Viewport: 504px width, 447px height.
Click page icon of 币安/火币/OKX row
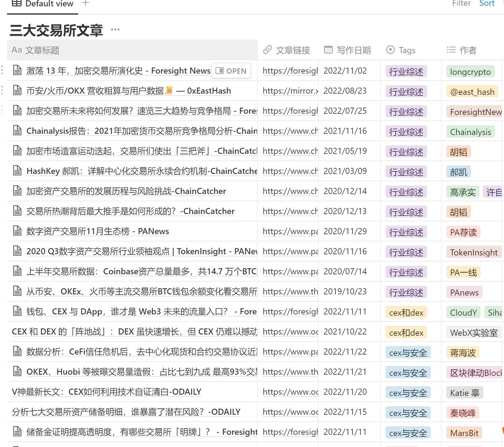point(17,91)
